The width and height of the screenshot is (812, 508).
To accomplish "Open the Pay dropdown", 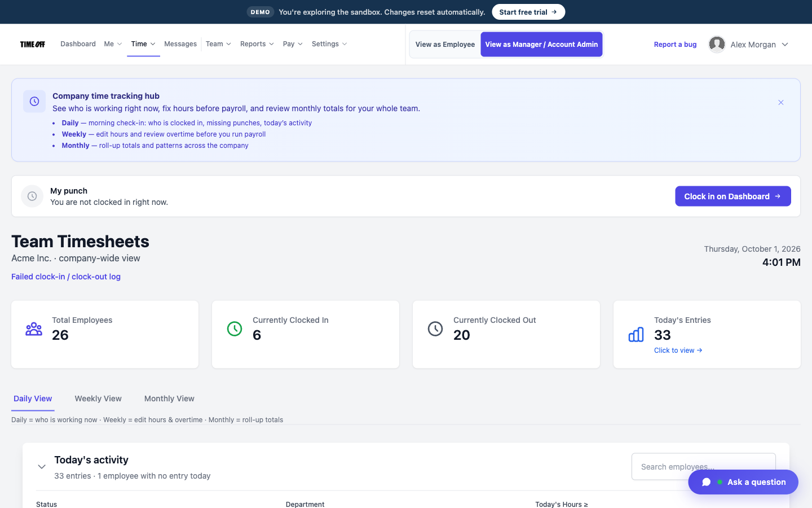I will pyautogui.click(x=293, y=44).
